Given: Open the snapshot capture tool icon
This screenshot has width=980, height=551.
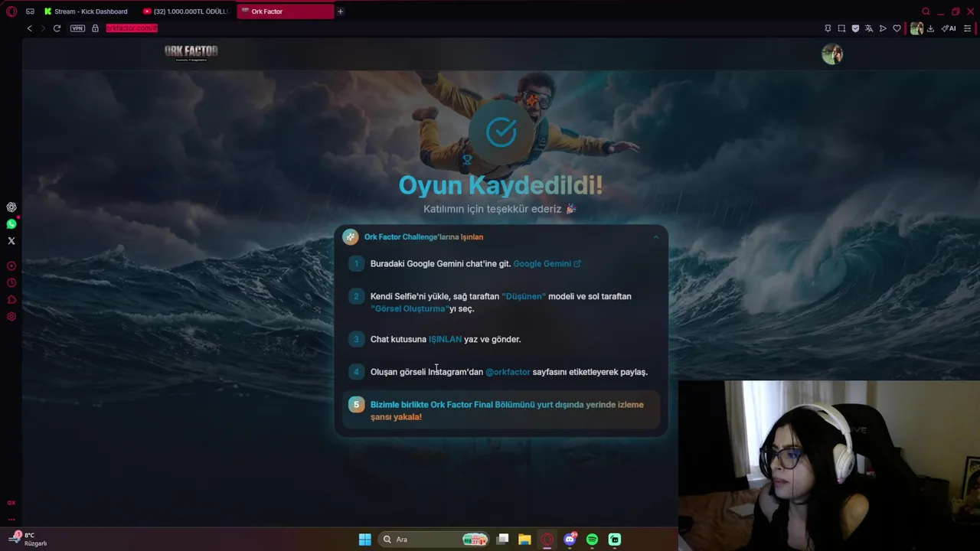Looking at the screenshot, I should click(x=841, y=28).
